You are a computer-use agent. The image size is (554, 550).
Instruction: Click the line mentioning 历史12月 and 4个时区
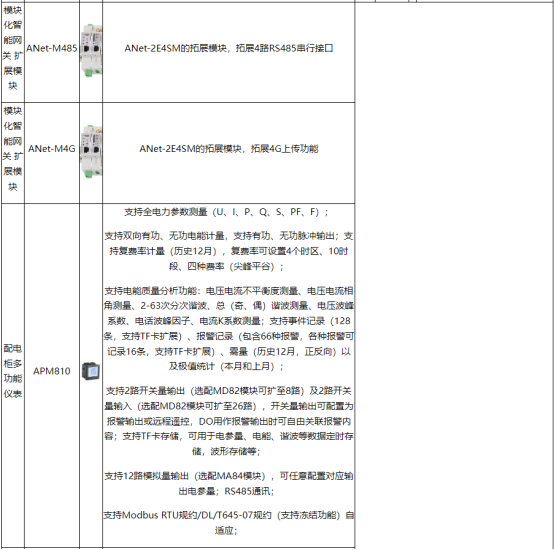pos(229,251)
